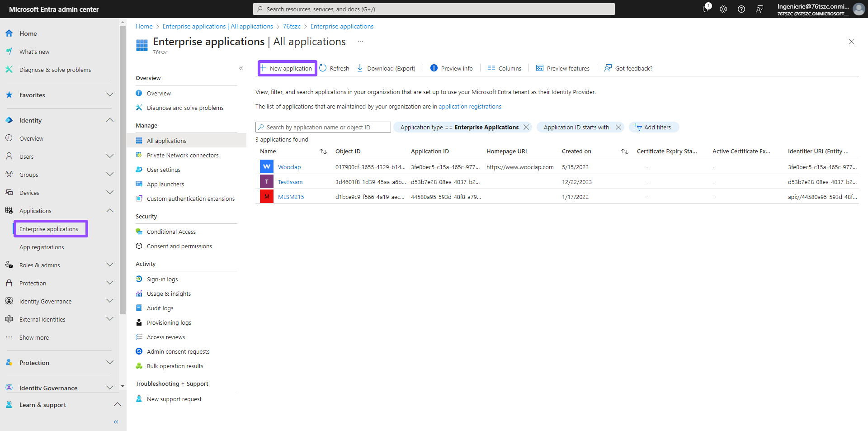Click the top bar feedback icon

pyautogui.click(x=759, y=9)
